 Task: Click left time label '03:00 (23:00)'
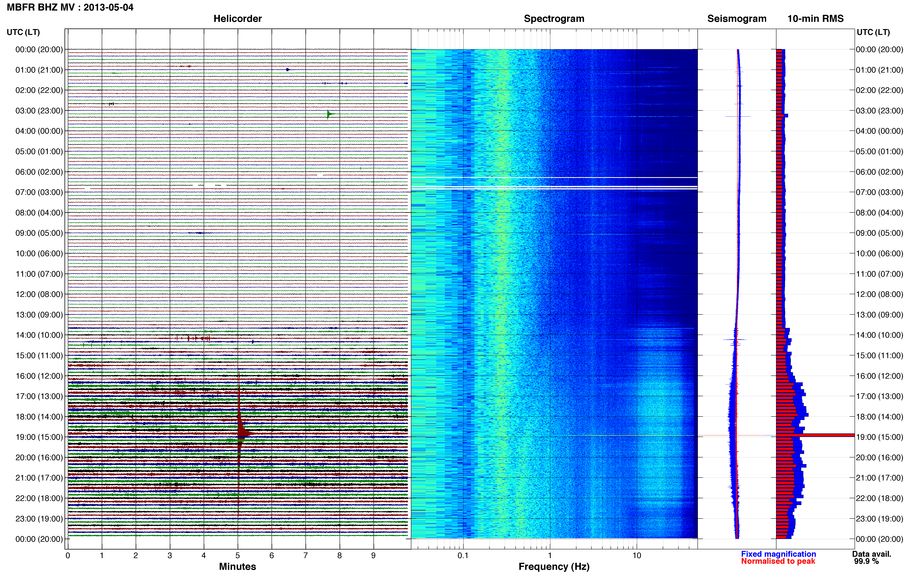39,111
